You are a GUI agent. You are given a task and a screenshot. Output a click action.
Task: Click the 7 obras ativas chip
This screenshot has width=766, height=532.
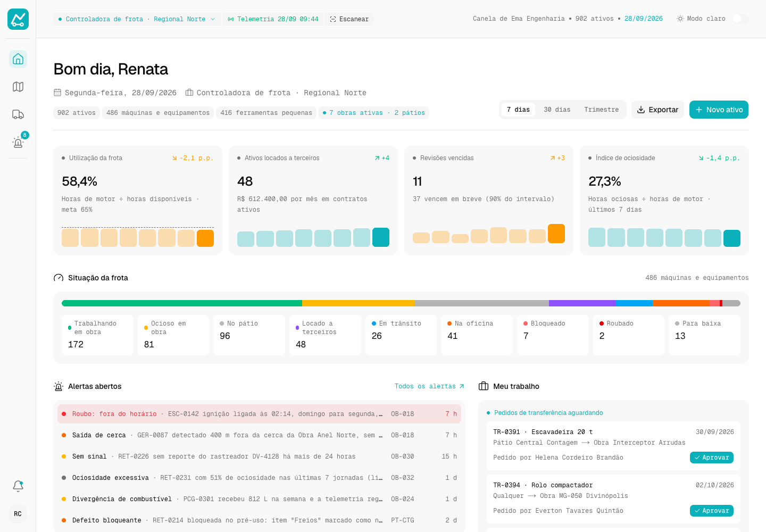pos(374,113)
